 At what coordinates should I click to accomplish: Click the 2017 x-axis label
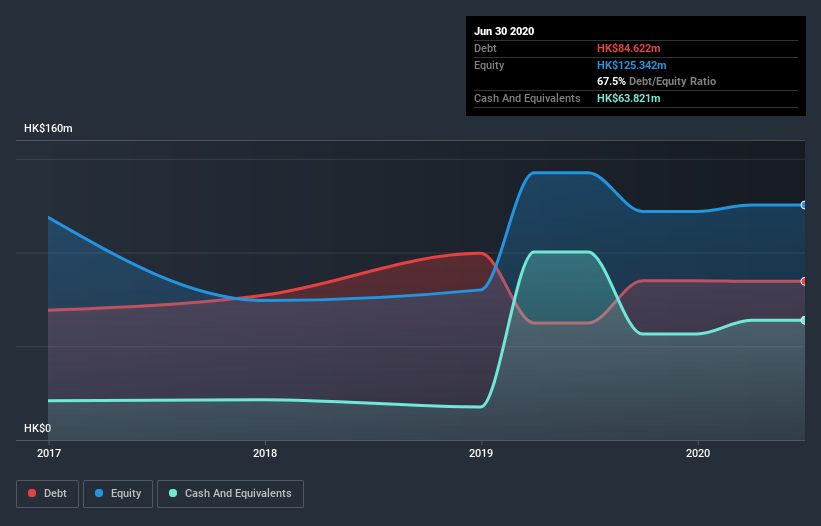click(49, 453)
